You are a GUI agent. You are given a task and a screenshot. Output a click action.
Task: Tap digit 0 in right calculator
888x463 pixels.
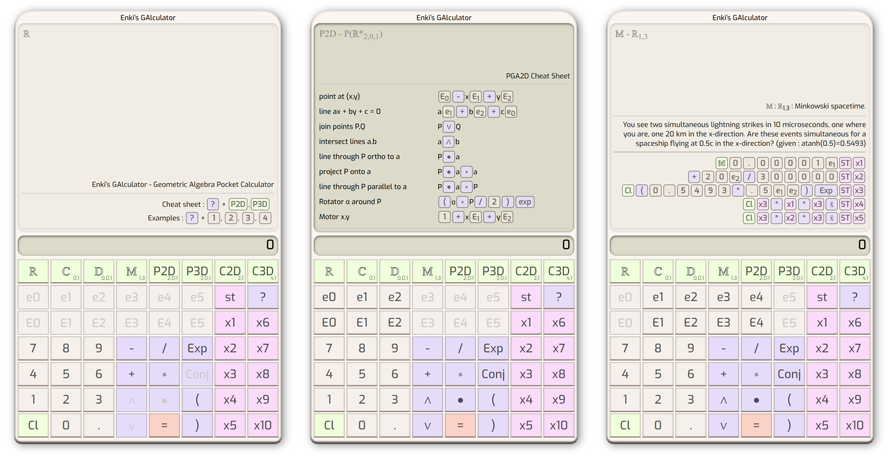658,426
